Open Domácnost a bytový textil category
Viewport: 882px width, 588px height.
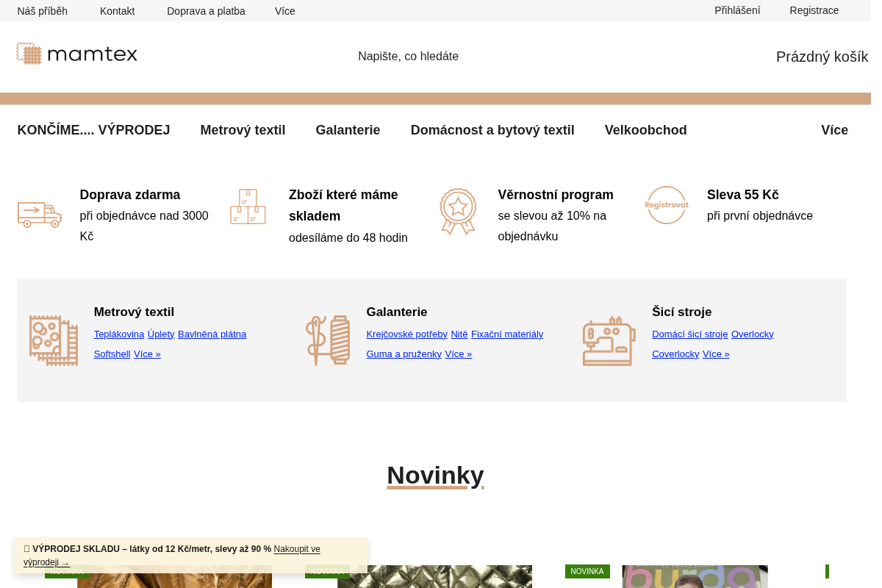click(x=492, y=130)
